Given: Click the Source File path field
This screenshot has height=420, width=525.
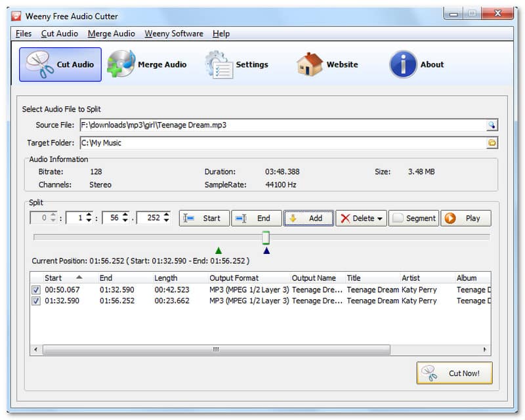Looking at the screenshot, I should (x=282, y=125).
